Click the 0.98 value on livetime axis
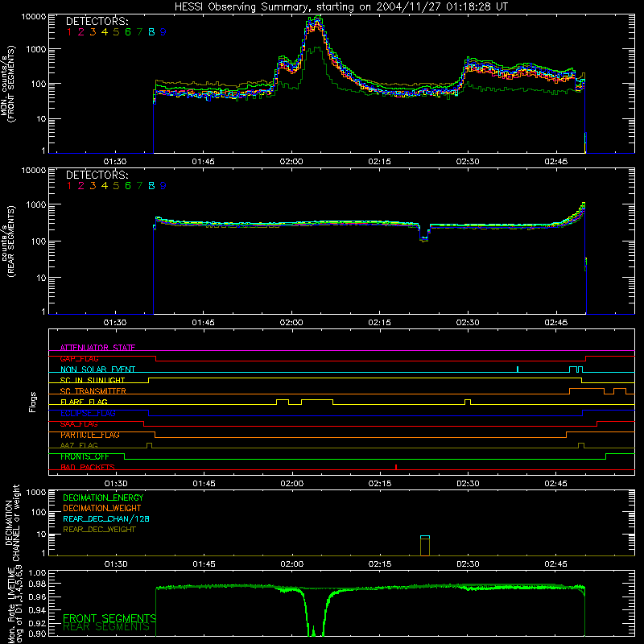 pos(37,584)
